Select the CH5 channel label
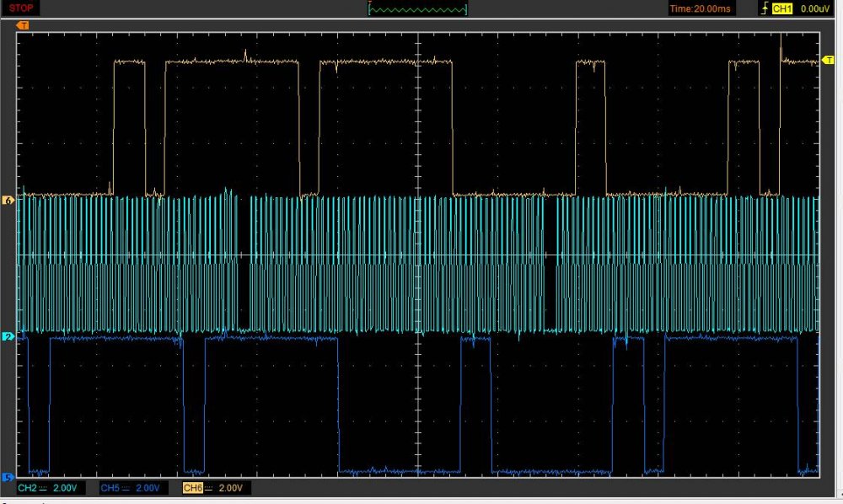This screenshot has height=504, width=843. pyautogui.click(x=109, y=488)
